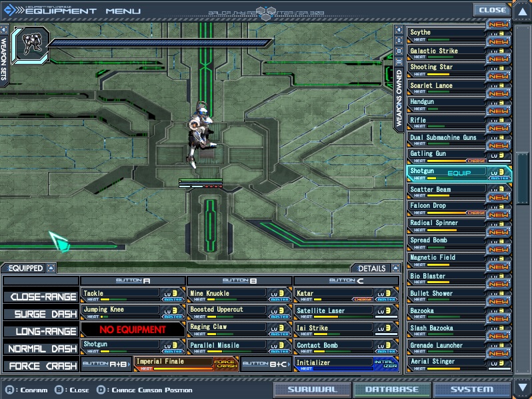This screenshot has width=532, height=399.
Task: Click the Close-Range row header
Action: pos(41,296)
